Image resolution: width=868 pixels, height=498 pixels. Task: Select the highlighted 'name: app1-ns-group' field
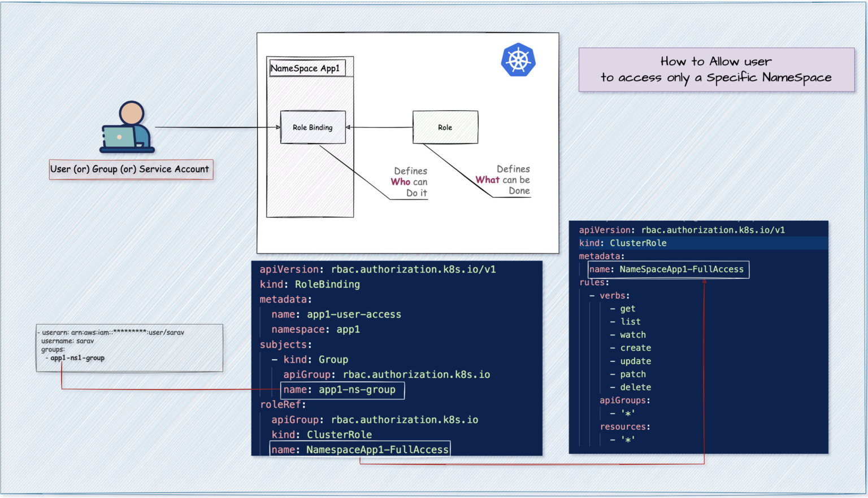pos(342,390)
